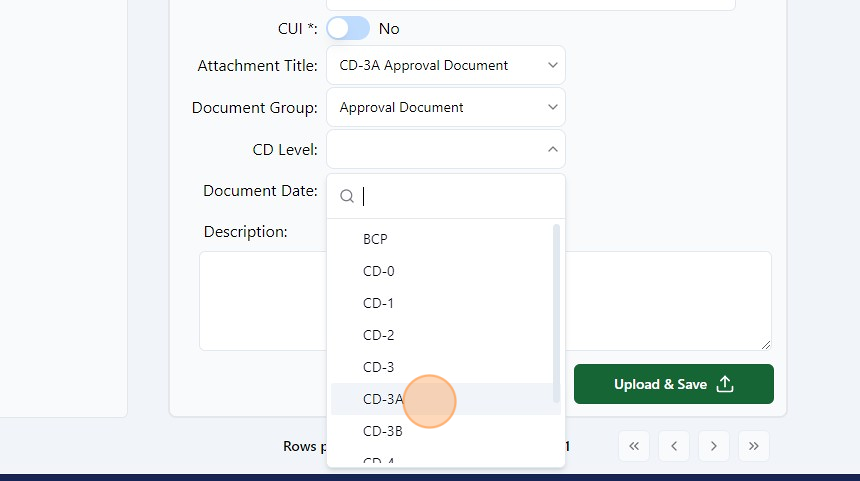The width and height of the screenshot is (860, 481).
Task: Toggle the CUI switch
Action: click(347, 28)
